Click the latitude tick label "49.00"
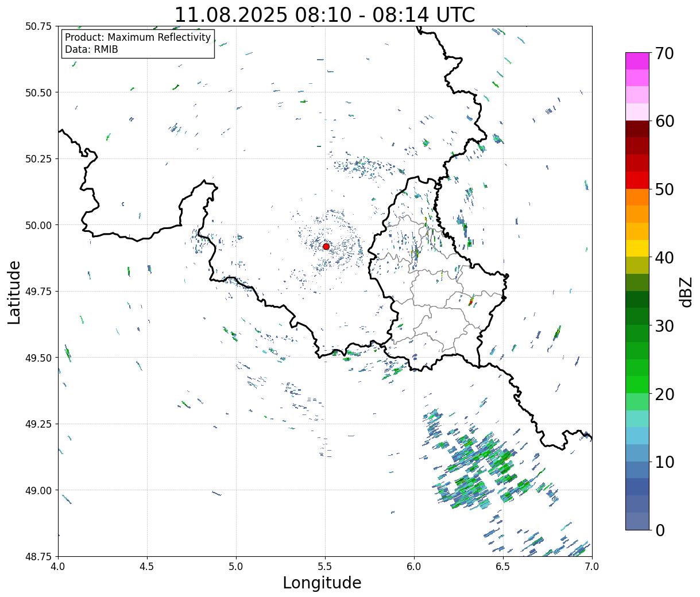 [x=38, y=490]
